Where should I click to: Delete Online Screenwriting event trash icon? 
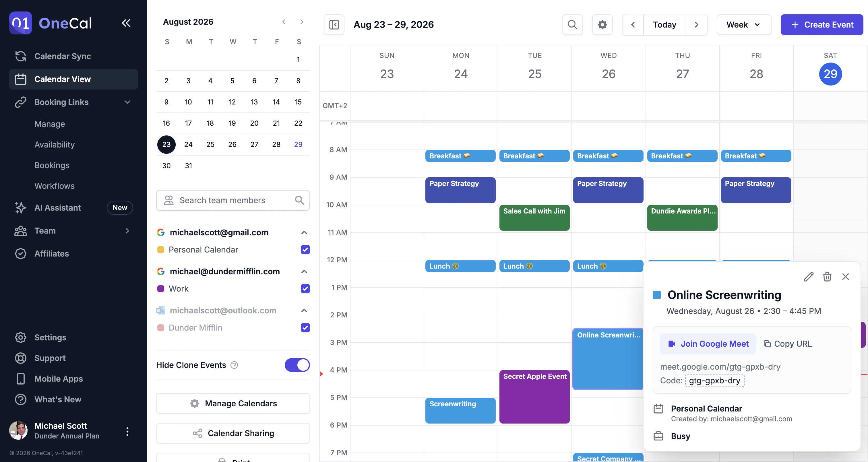(x=827, y=277)
